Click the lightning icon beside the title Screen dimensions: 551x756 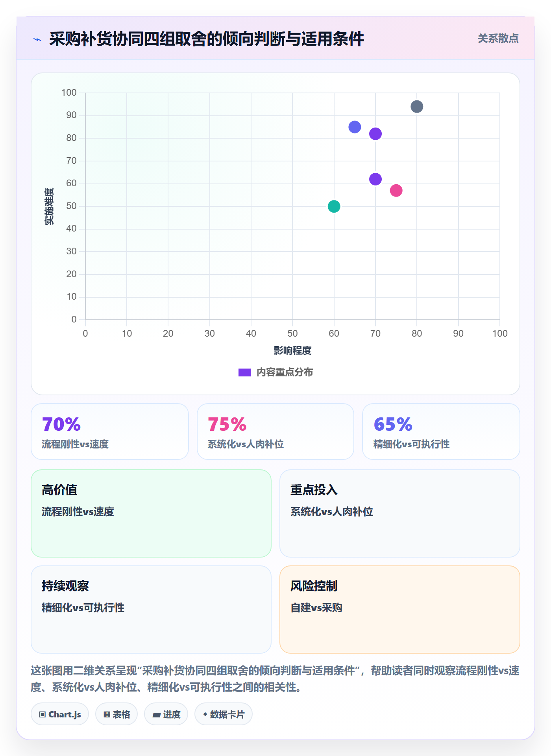(x=37, y=39)
